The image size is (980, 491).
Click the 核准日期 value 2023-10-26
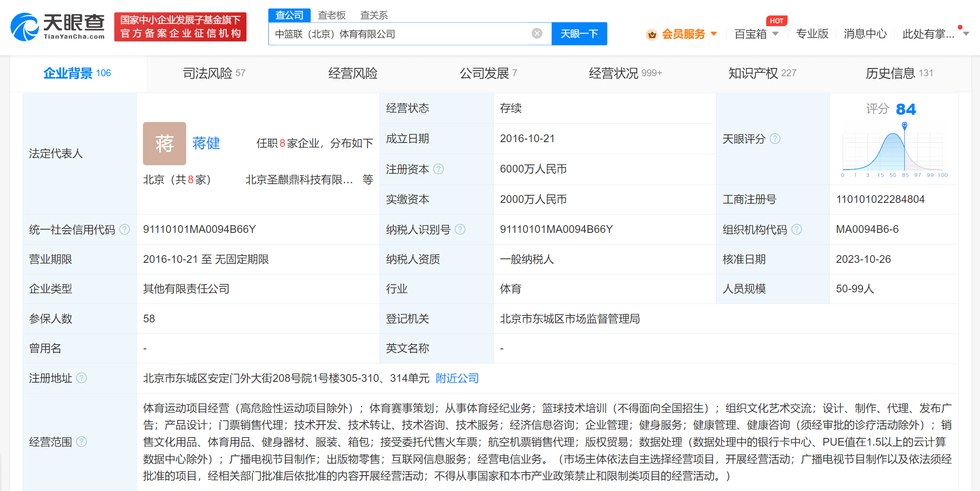(863, 259)
